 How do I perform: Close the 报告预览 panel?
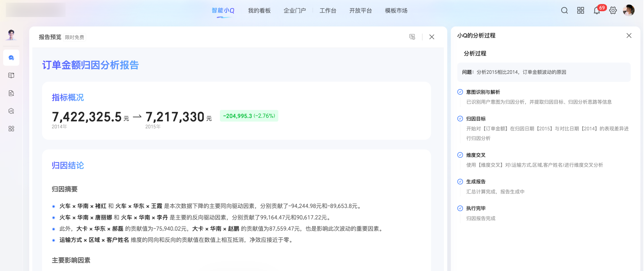coord(432,37)
